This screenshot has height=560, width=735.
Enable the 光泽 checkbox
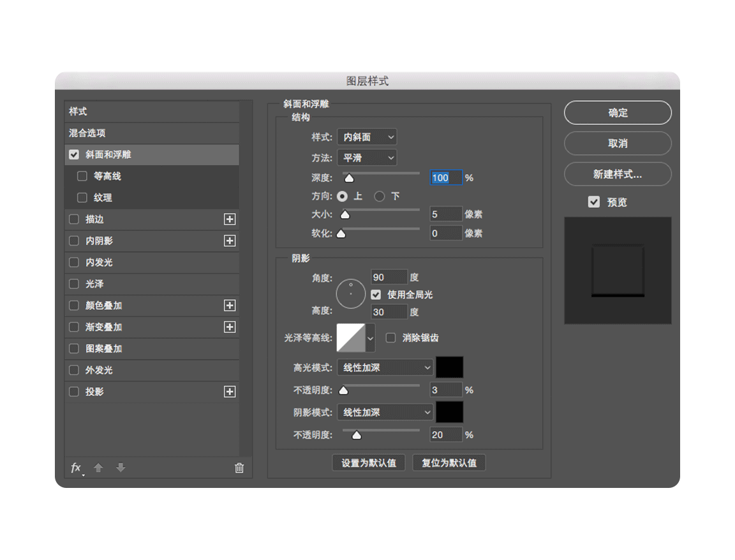coord(74,284)
